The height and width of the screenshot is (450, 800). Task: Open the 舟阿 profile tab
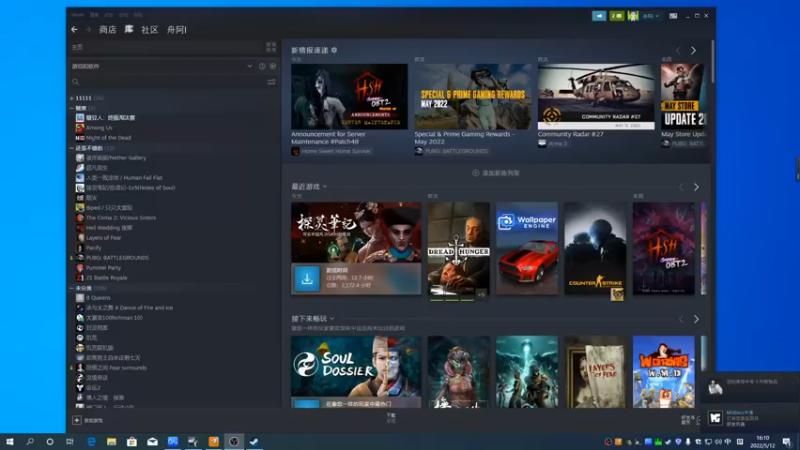tap(177, 30)
